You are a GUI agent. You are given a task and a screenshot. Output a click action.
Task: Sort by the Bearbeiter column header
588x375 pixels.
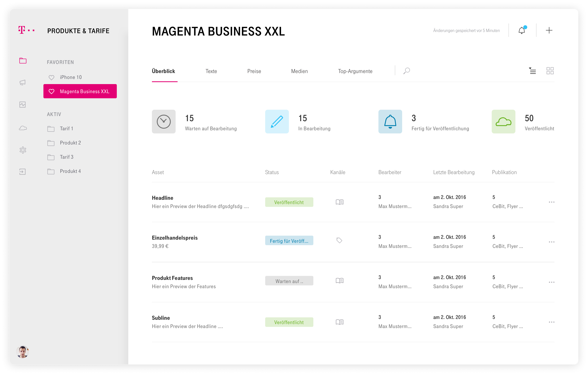point(390,172)
